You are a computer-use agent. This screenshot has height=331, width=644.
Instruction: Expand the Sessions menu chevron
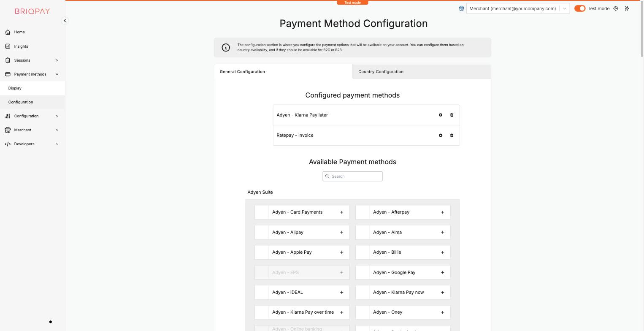[57, 60]
